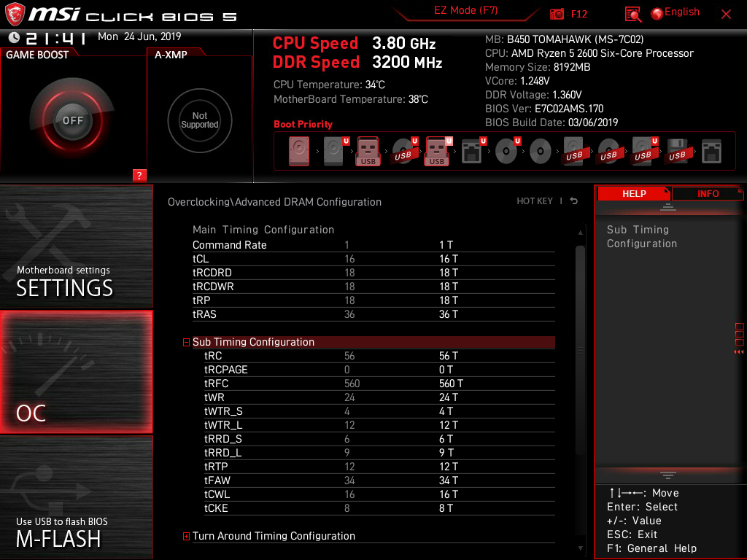
Task: Select the highlighted USB key boot icon without UEFI badge
Action: click(x=368, y=152)
